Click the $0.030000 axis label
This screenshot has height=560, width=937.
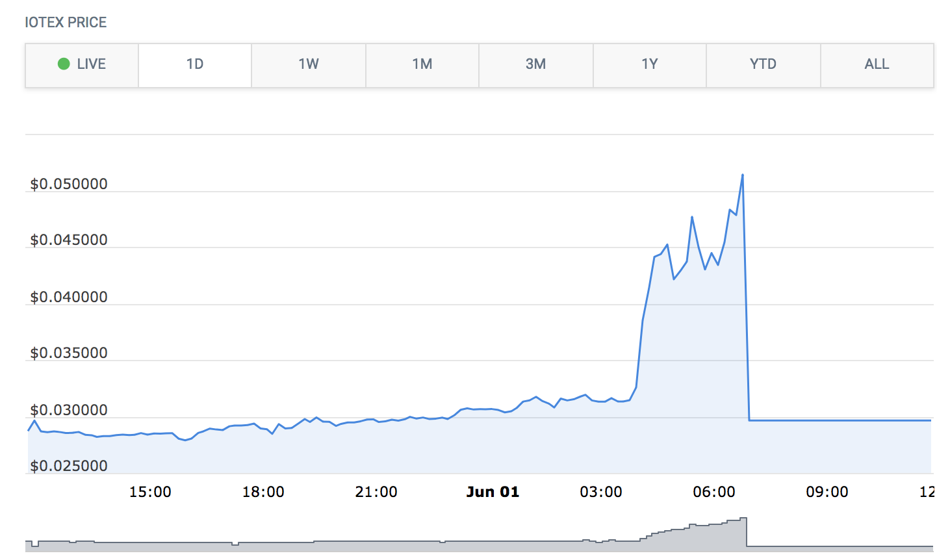[69, 411]
